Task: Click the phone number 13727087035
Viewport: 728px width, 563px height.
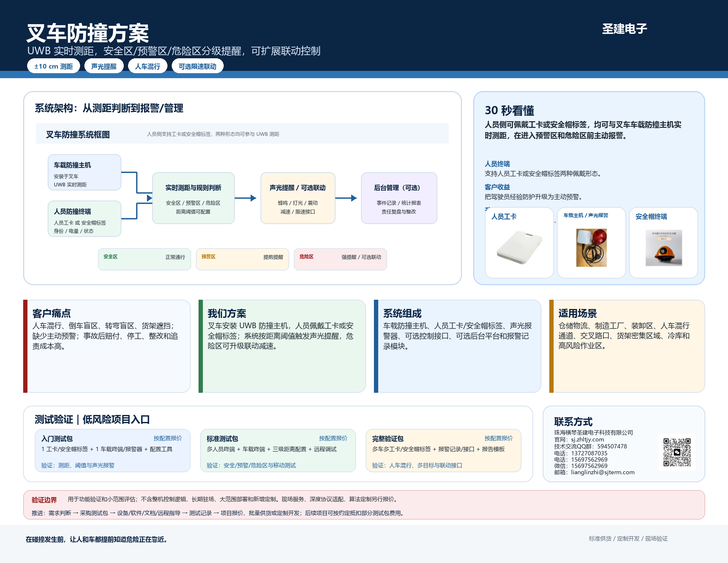Action: click(x=589, y=453)
